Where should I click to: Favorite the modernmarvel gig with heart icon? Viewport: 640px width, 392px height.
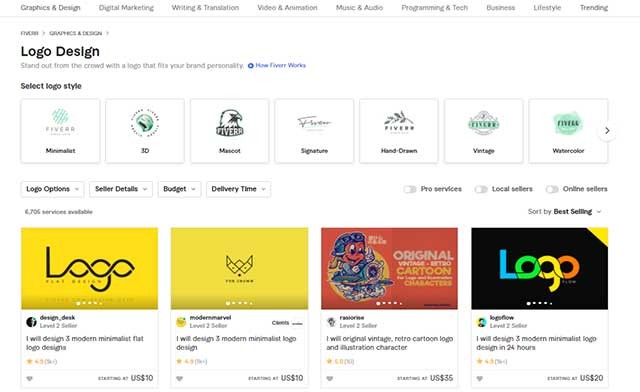[x=180, y=379]
